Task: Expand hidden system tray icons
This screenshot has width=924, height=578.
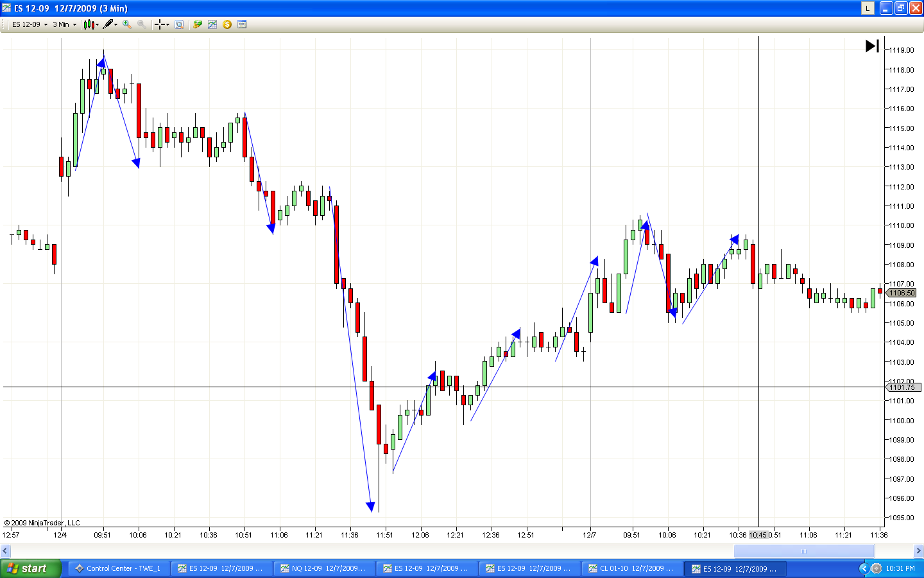Action: pyautogui.click(x=864, y=568)
